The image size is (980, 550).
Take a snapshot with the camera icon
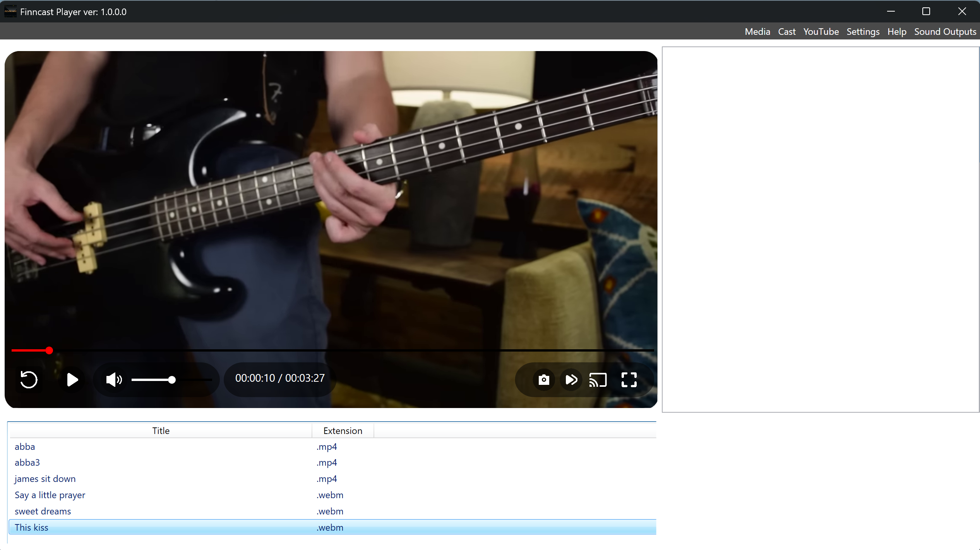(544, 380)
